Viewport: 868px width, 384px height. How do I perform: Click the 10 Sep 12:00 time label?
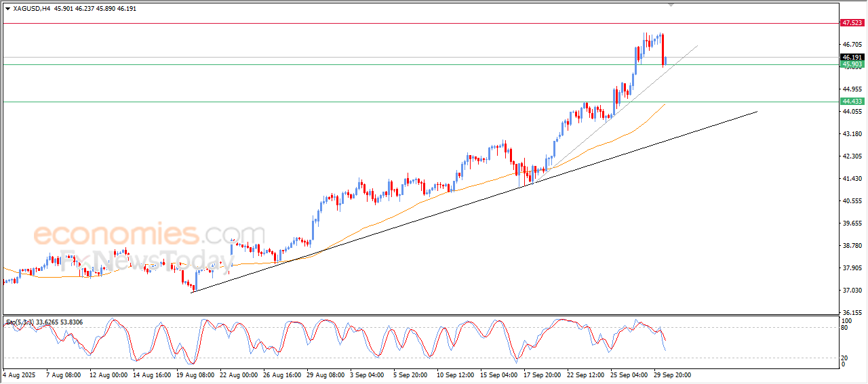tap(455, 374)
